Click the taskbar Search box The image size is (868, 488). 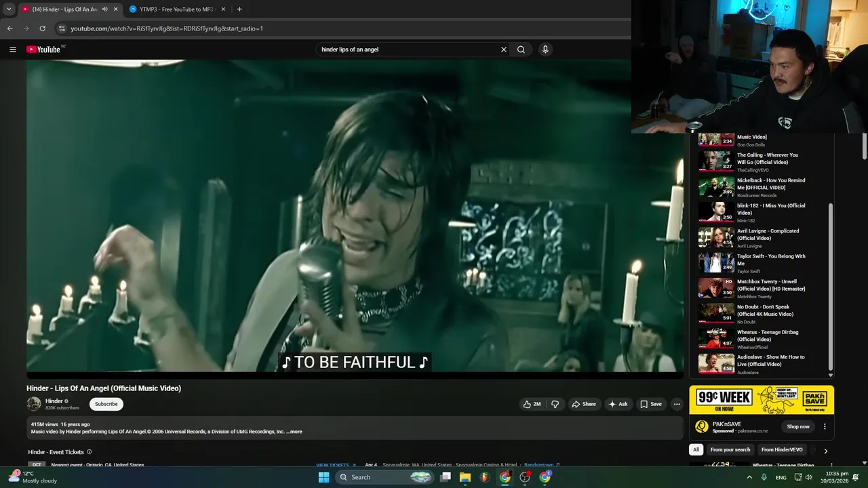[385, 477]
